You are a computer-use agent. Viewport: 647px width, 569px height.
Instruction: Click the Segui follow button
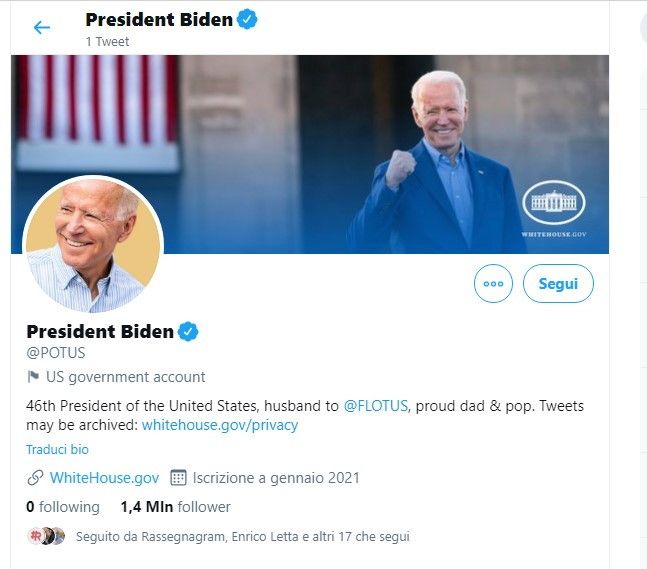558,283
